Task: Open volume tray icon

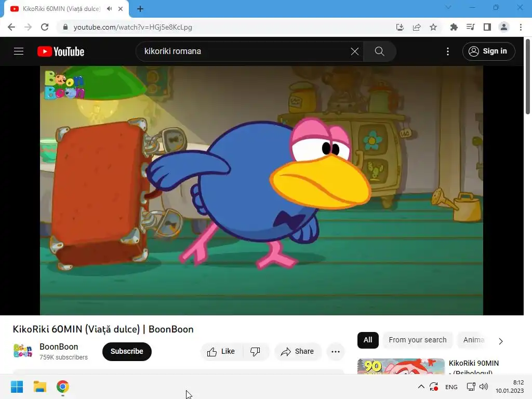Action: click(484, 387)
